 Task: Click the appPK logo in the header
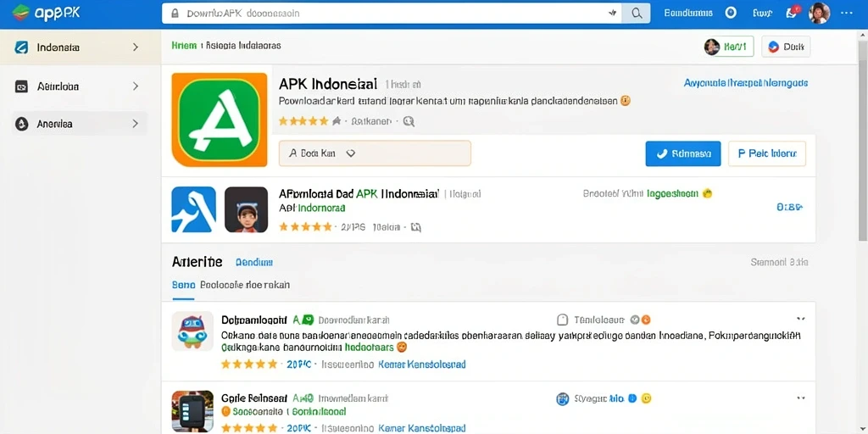(46, 13)
